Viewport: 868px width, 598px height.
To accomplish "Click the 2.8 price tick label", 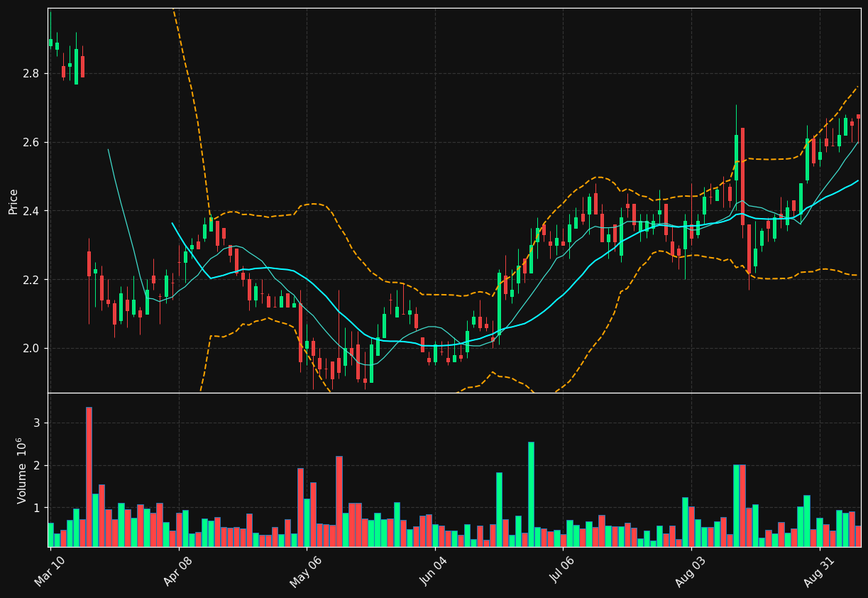I will coord(32,74).
